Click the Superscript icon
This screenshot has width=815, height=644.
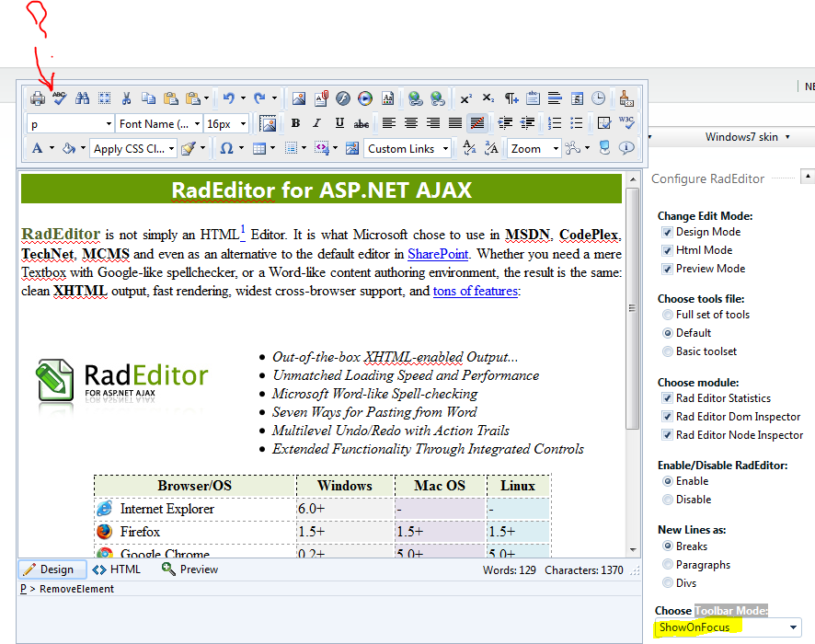466,98
